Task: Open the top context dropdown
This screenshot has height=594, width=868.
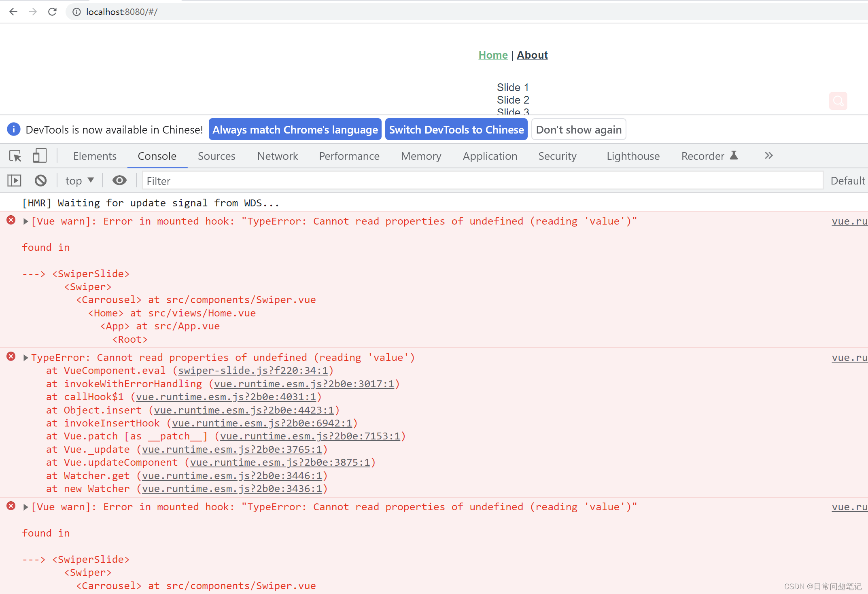Action: [79, 180]
